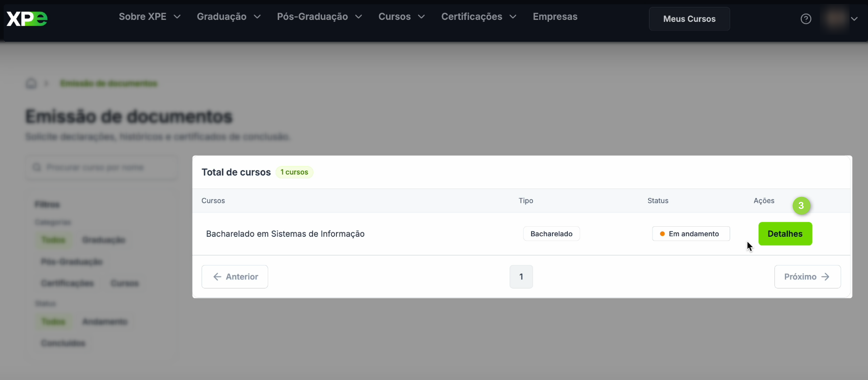Expand the Sobre XPE menu
The image size is (868, 380).
click(149, 17)
